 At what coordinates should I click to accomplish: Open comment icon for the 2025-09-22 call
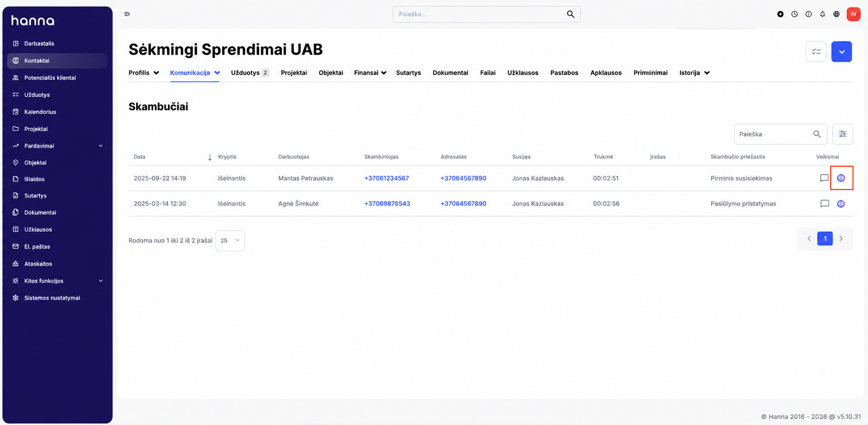tap(824, 178)
